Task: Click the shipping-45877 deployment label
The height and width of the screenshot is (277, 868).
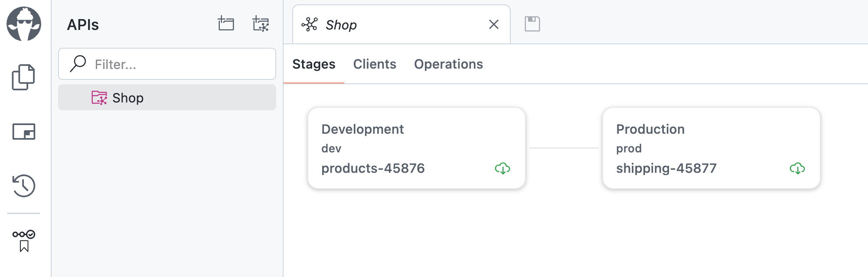Action: click(666, 168)
